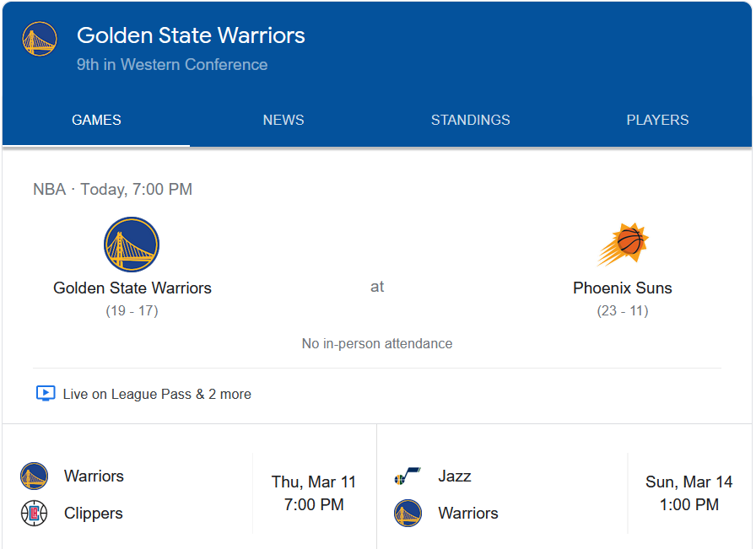Viewport: 756px width, 549px height.
Task: Click the Phoenix Suns team name
Action: (623, 288)
